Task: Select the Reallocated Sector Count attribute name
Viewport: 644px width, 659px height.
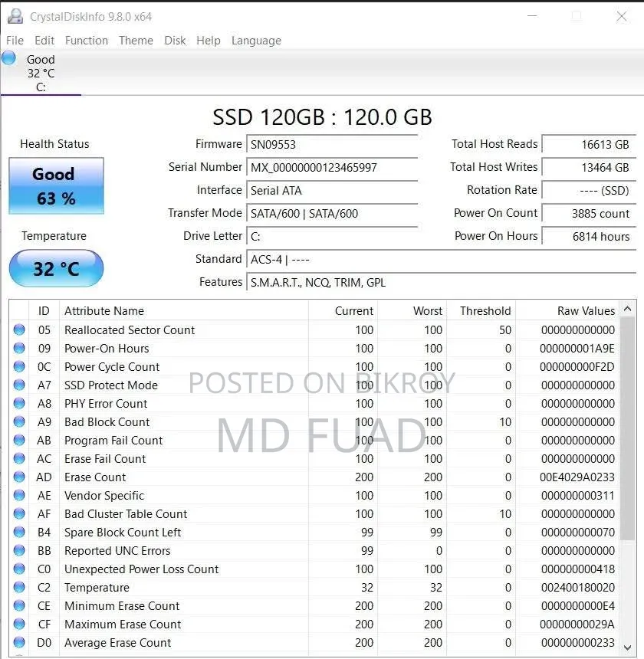Action: (x=130, y=330)
